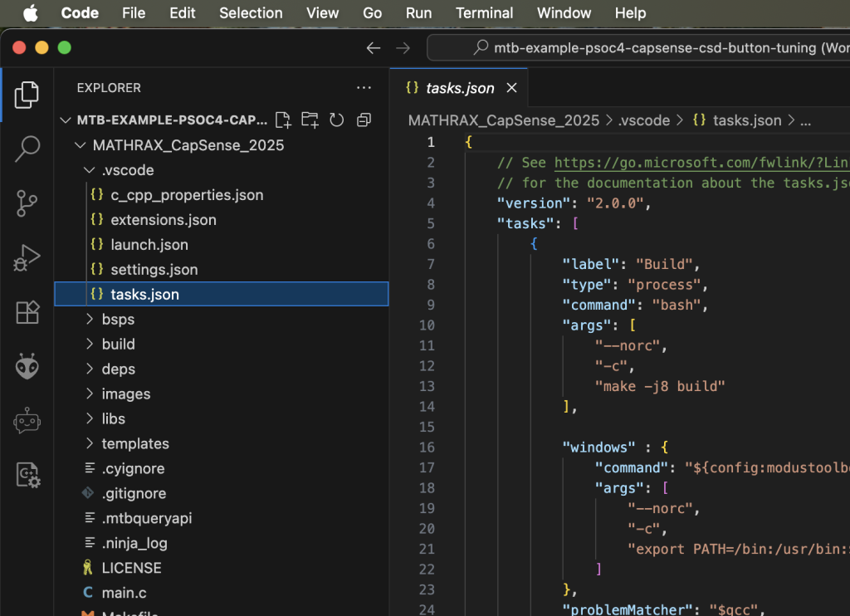The image size is (850, 616).
Task: Click the "$gcc" problemMatcher value
Action: coord(733,610)
